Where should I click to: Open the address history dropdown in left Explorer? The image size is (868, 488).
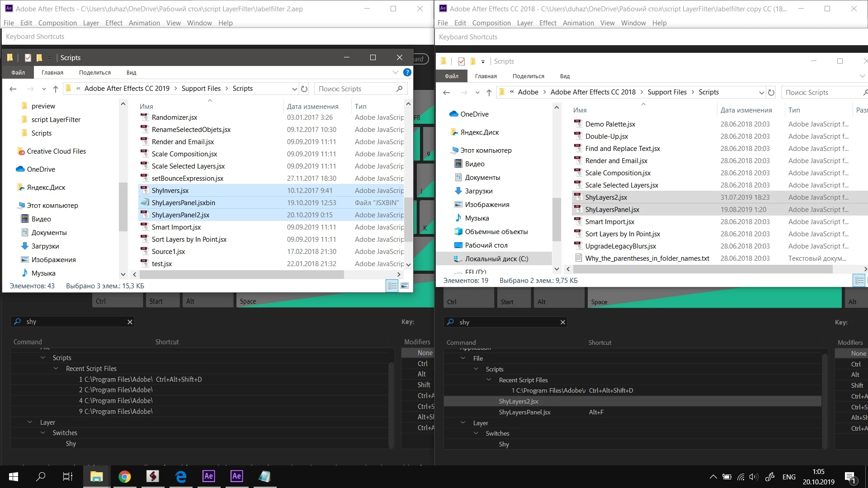point(294,89)
